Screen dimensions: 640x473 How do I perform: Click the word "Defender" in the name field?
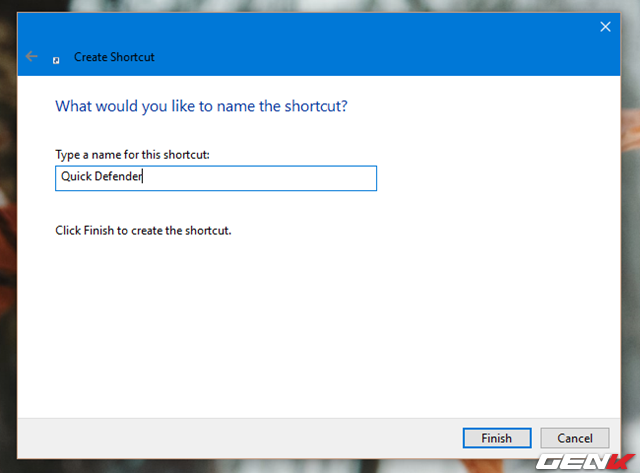120,178
